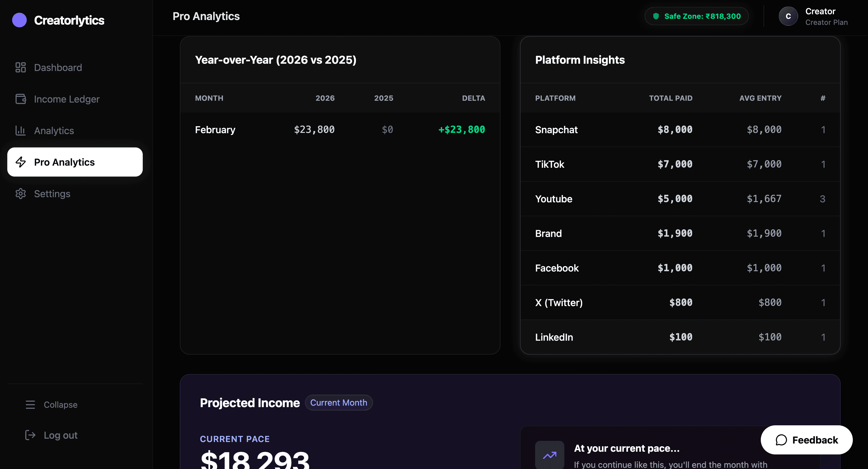Sort by the Total Paid column header
Image resolution: width=868 pixels, height=469 pixels.
pyautogui.click(x=671, y=98)
